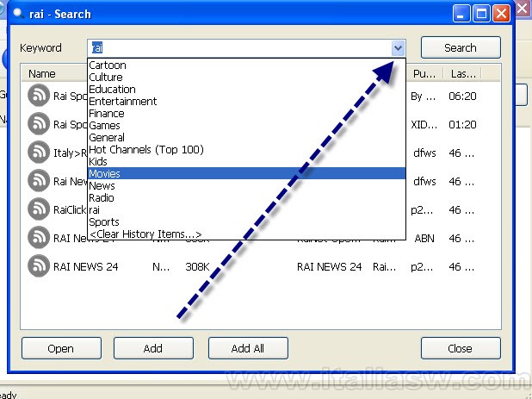The height and width of the screenshot is (399, 532).
Task: Select the RAI NEWS 24 channel name
Action: pyautogui.click(x=86, y=266)
